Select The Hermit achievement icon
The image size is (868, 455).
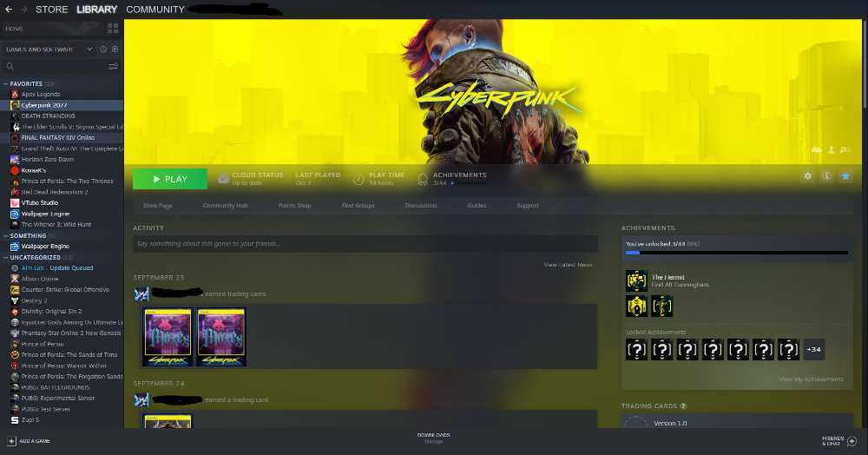(x=636, y=280)
